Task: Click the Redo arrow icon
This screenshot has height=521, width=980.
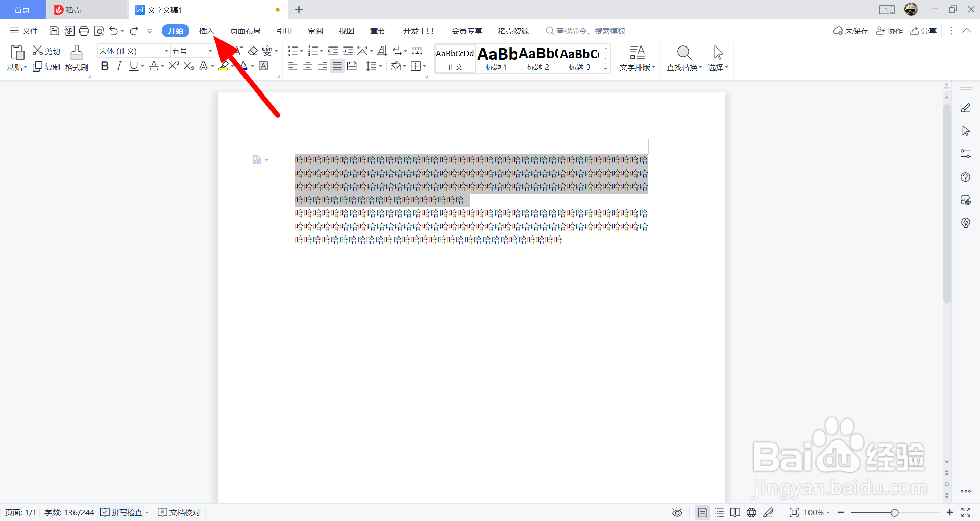Action: click(134, 31)
